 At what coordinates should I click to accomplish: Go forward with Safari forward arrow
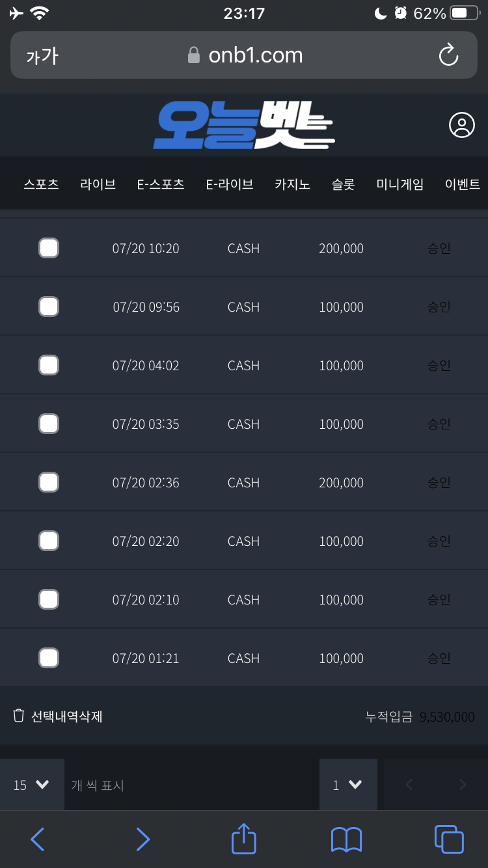(x=142, y=839)
